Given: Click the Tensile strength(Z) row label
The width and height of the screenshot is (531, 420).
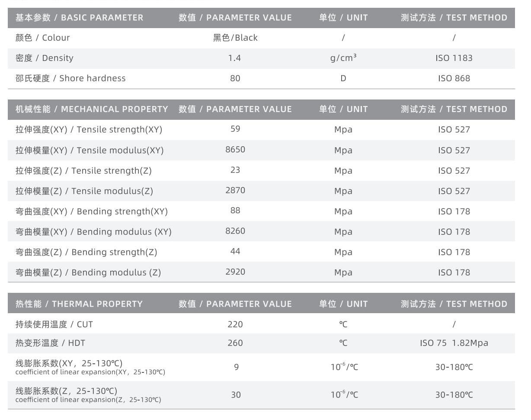Looking at the screenshot, I should pyautogui.click(x=83, y=171).
